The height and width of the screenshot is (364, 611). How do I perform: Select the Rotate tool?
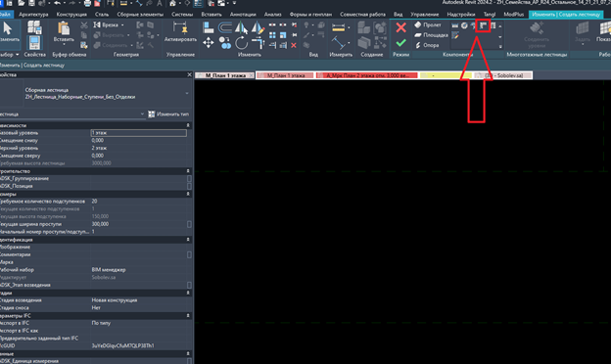(242, 42)
